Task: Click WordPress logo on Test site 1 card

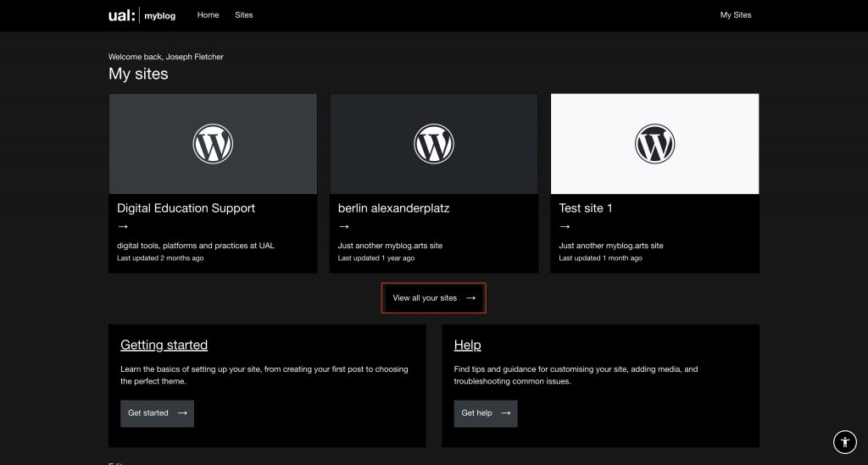Action: tap(655, 144)
